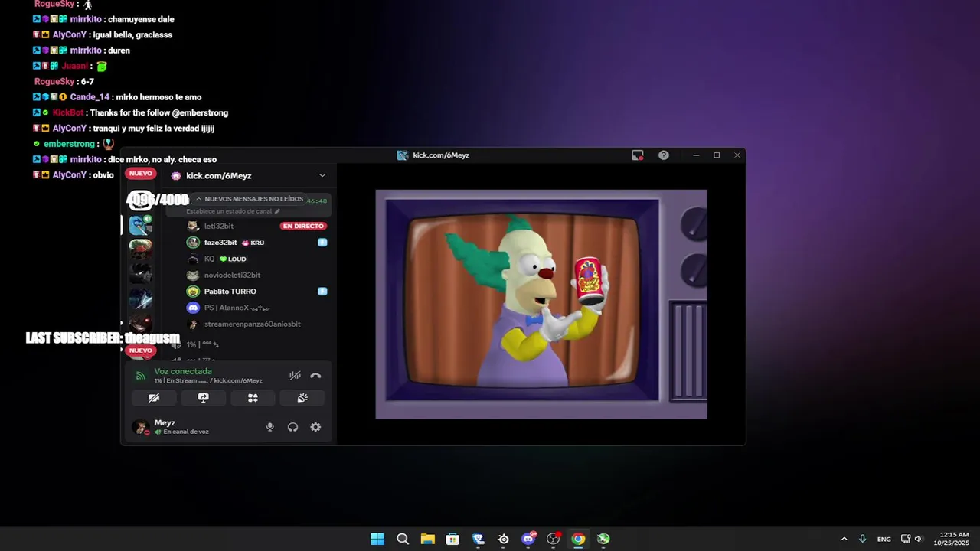Jump to NUEVOS MENSAJES NO LEÍDOS banner

[x=249, y=199]
